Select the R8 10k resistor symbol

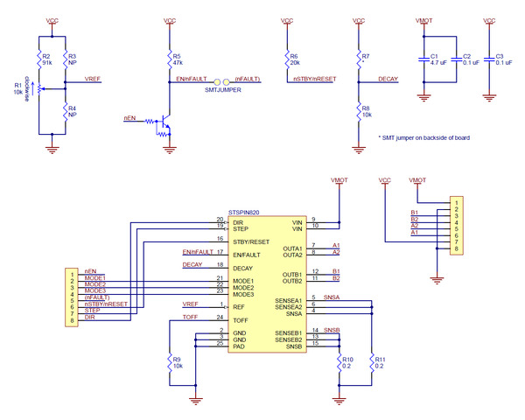click(x=359, y=112)
